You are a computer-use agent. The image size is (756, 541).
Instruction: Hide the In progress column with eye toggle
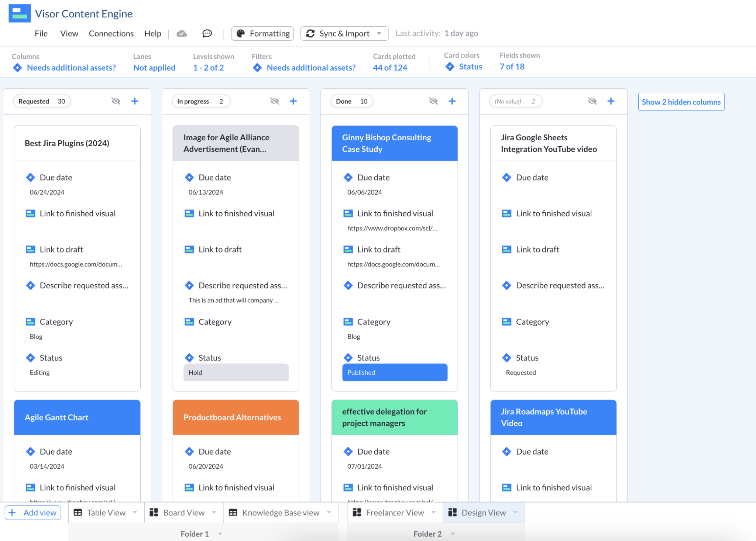275,101
